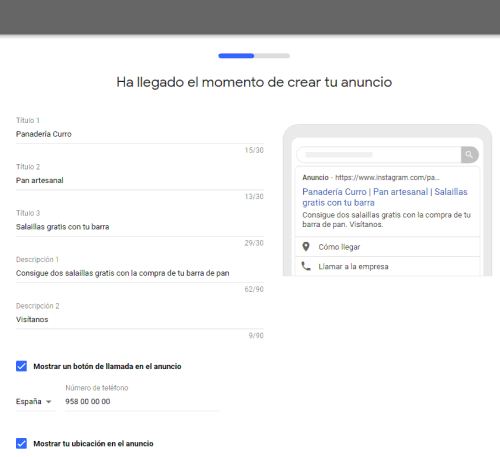Edit the Título 2 field Pan artesanal
The width and height of the screenshot is (500, 457).
(140, 180)
